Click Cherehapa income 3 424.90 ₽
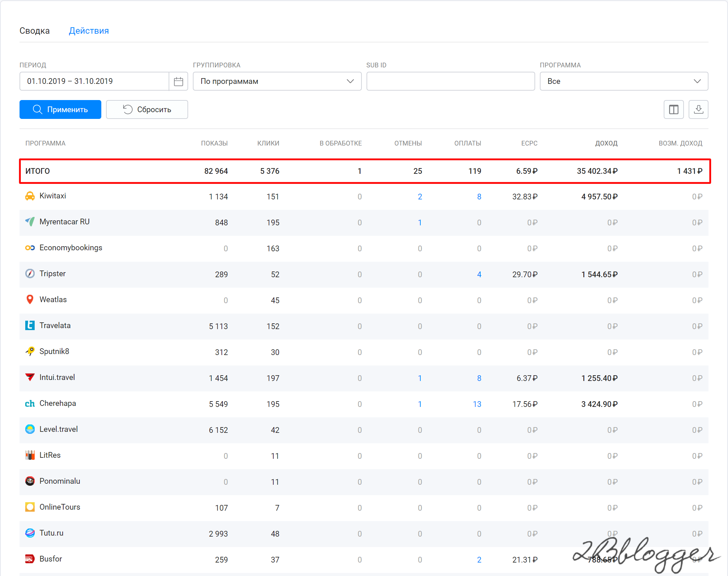The width and height of the screenshot is (728, 576). click(x=599, y=404)
